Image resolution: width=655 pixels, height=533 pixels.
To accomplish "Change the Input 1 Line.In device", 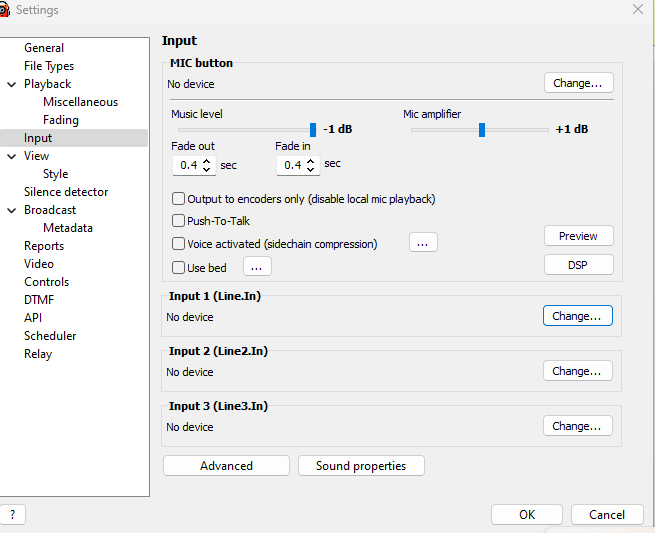I will click(x=577, y=316).
